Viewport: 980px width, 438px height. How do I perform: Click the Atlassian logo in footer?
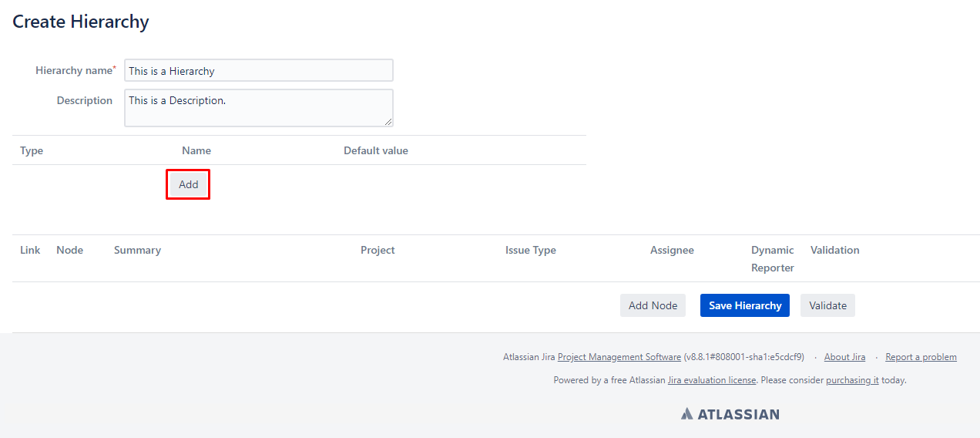730,414
